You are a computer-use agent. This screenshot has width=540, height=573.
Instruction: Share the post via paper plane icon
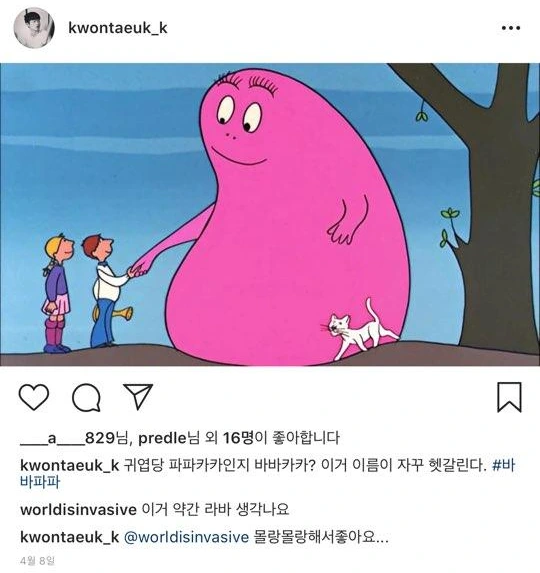pos(138,396)
